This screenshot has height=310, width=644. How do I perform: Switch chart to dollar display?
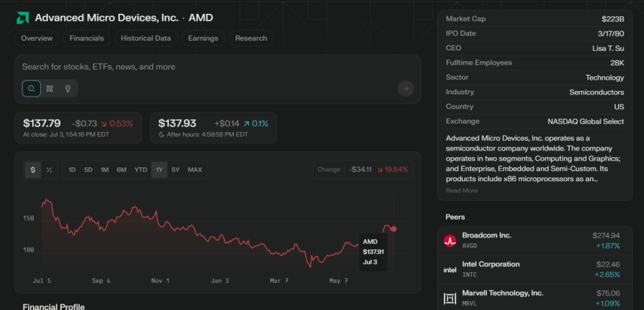pyautogui.click(x=33, y=170)
